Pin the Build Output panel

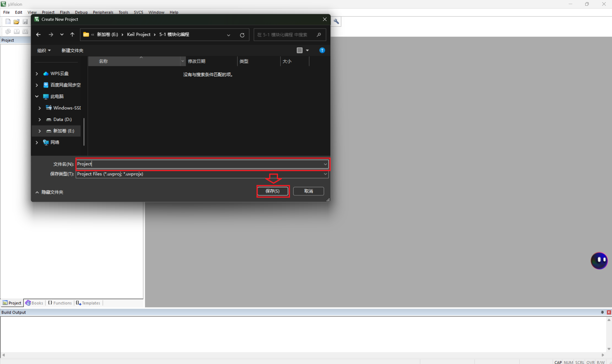pyautogui.click(x=602, y=312)
